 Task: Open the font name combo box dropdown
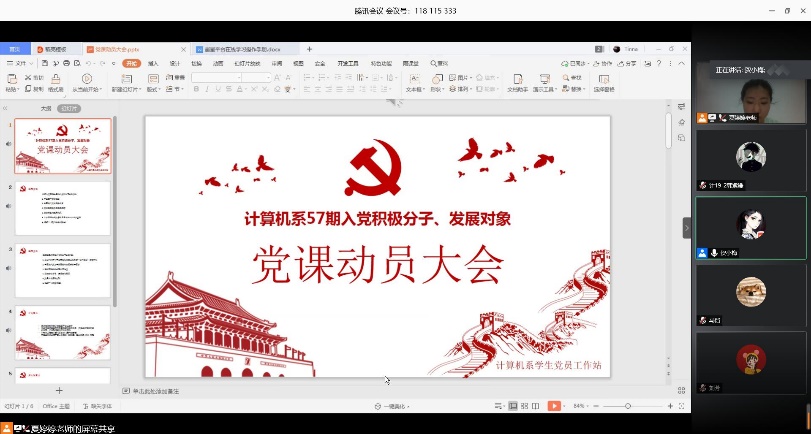click(239, 78)
